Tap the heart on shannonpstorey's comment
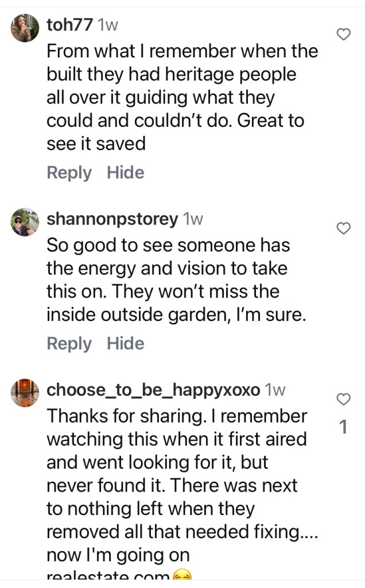 (x=343, y=229)
